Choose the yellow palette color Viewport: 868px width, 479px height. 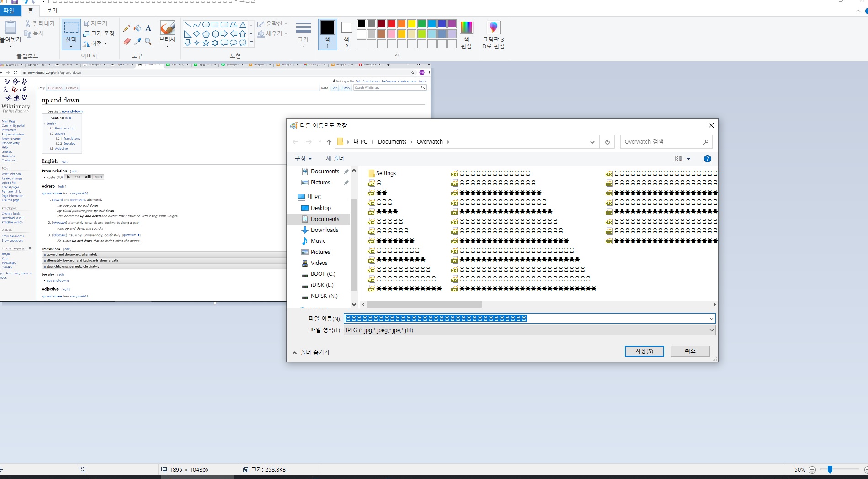(412, 24)
